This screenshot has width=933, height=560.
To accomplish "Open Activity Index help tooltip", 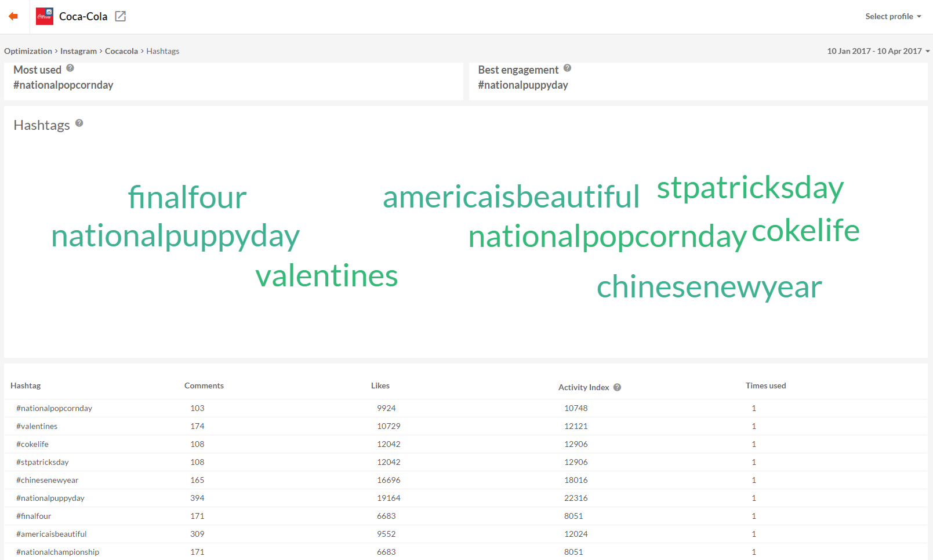I will [x=617, y=387].
